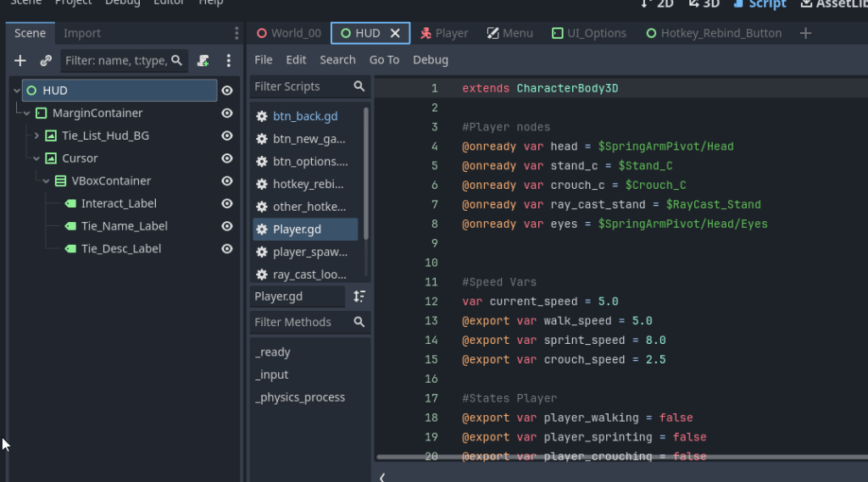Toggle visibility of the HUD root node

click(227, 91)
